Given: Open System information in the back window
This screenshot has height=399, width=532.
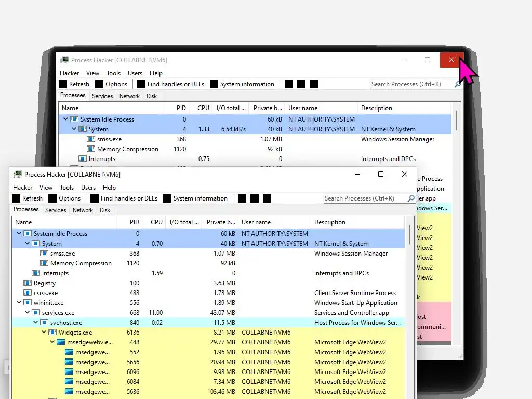Looking at the screenshot, I should pos(243,84).
